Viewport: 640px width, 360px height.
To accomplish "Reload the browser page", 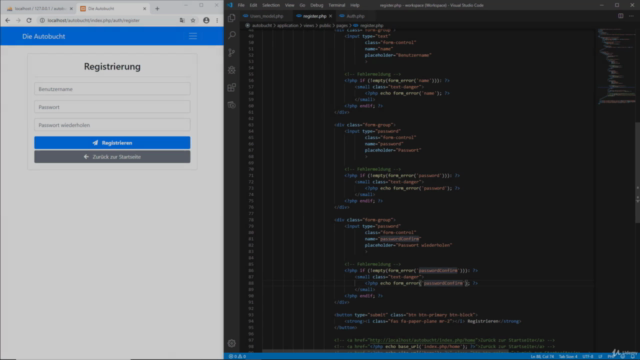I will coord(29,20).
